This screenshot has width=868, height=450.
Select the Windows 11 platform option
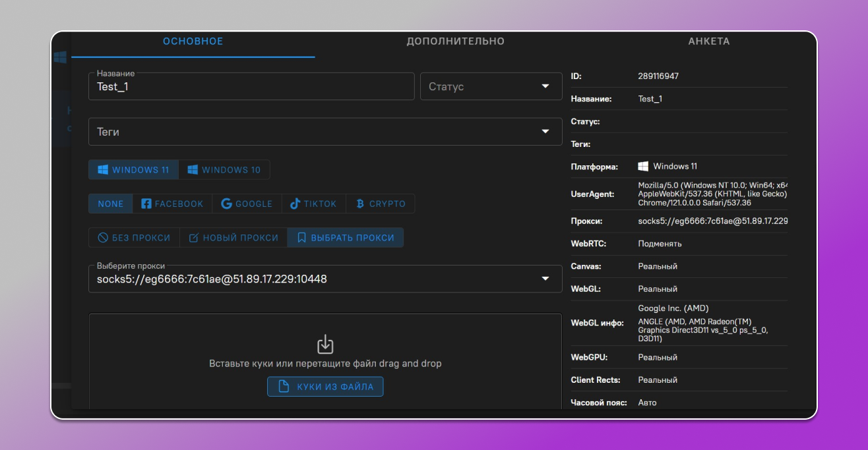[x=133, y=170]
